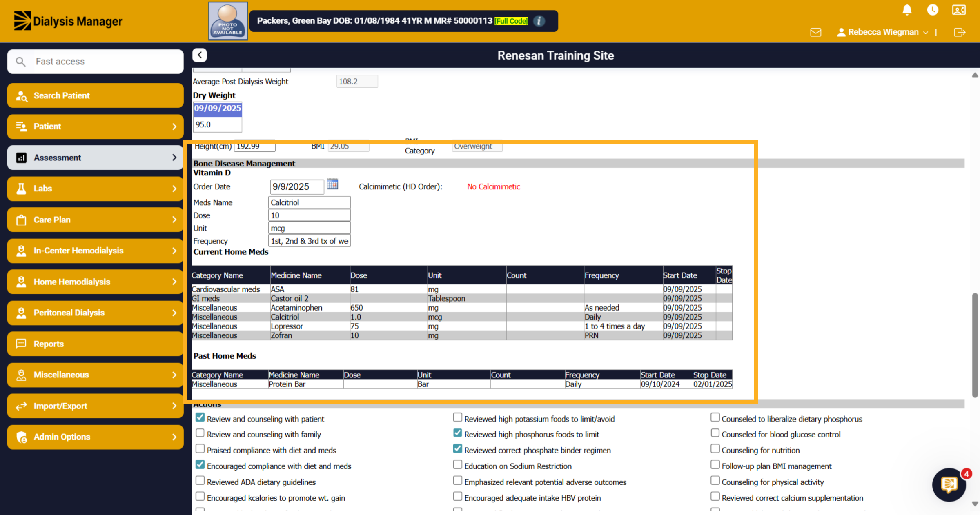980x515 pixels.
Task: Open Rebecca Wiegman user dropdown
Action: pos(883,32)
